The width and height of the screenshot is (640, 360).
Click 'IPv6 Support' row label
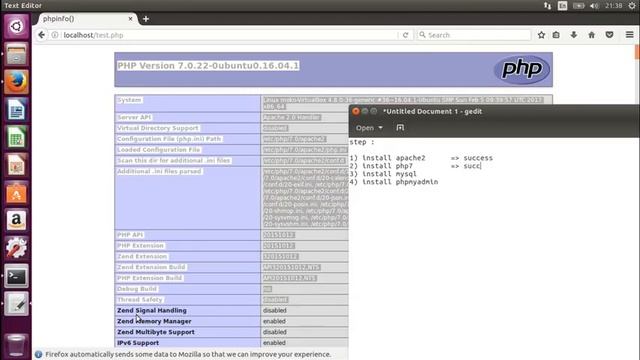138,343
